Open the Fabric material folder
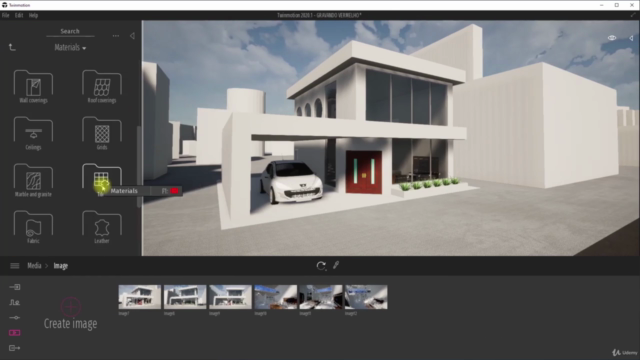The width and height of the screenshot is (640, 360). click(x=33, y=227)
